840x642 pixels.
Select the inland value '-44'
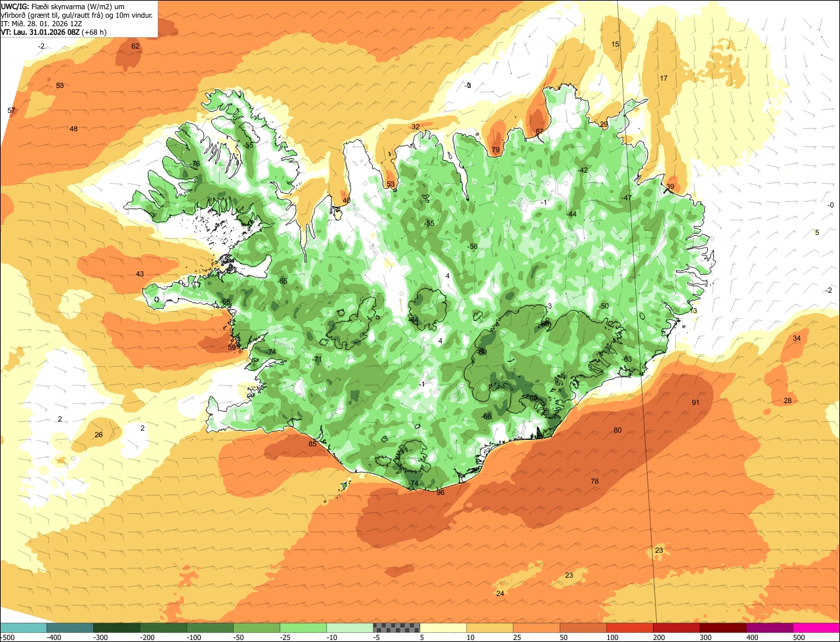point(571,214)
